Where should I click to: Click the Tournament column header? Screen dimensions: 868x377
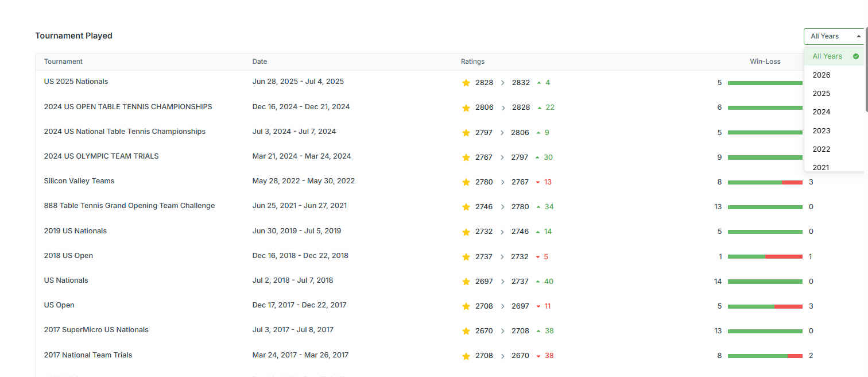pyautogui.click(x=63, y=61)
